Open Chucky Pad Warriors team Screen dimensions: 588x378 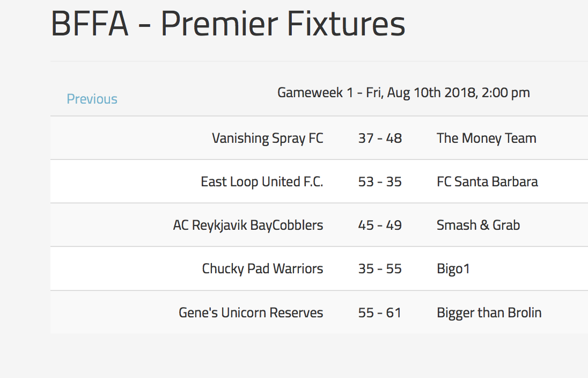coord(262,269)
